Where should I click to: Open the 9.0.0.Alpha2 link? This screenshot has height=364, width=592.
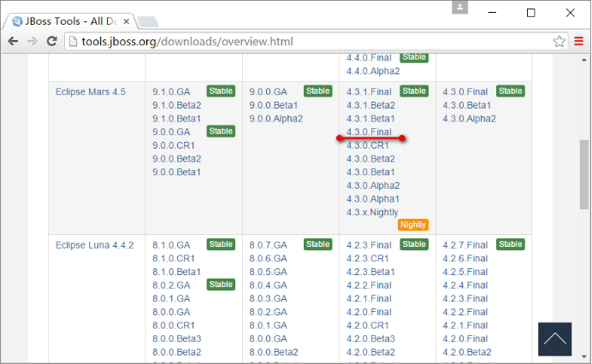pos(276,119)
